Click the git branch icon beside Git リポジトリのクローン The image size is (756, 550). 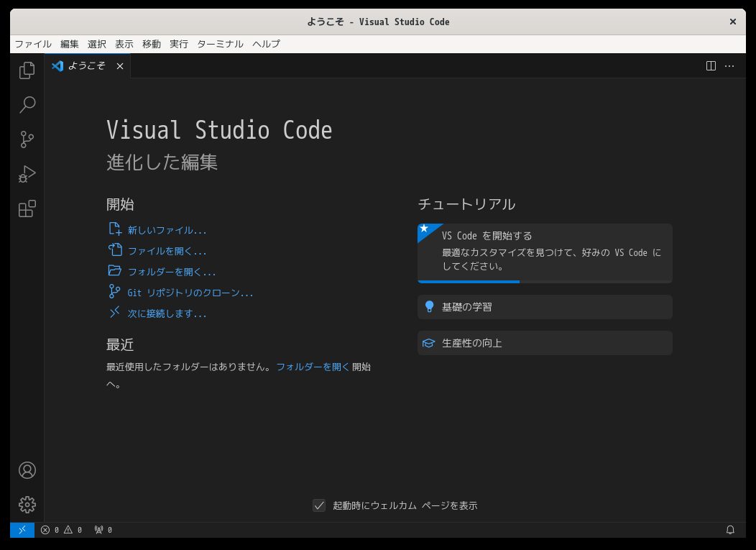[115, 291]
